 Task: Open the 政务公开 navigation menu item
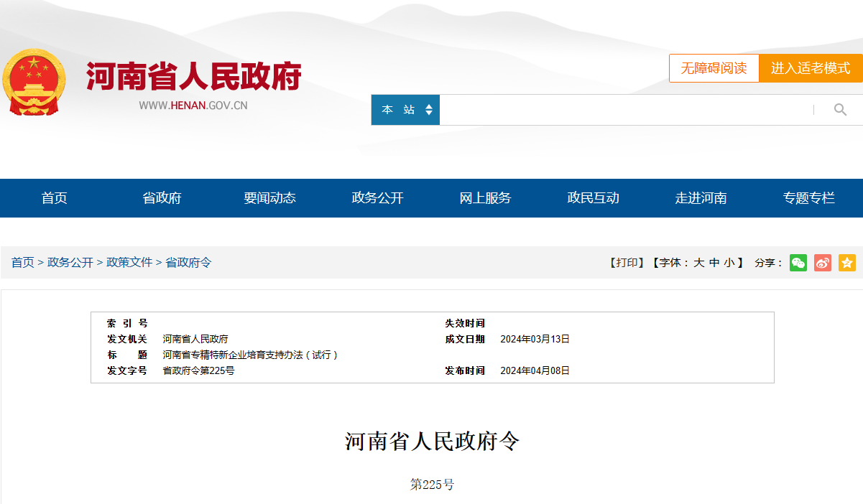pyautogui.click(x=377, y=198)
